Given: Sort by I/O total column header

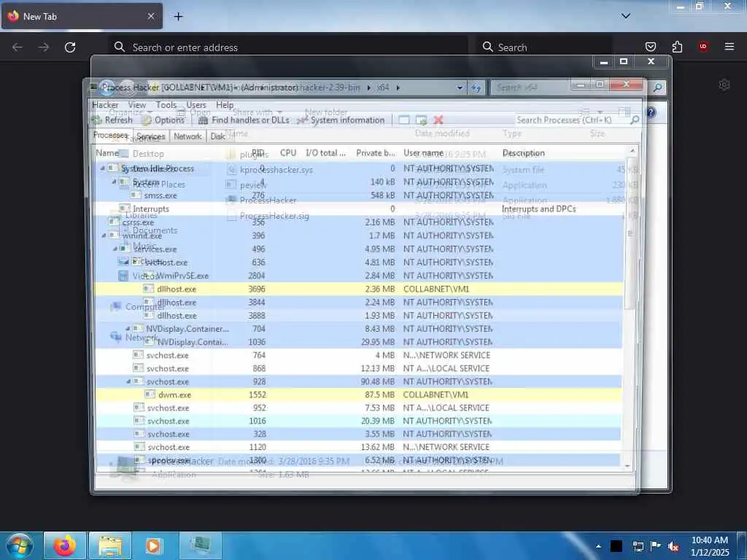Looking at the screenshot, I should tap(325, 153).
